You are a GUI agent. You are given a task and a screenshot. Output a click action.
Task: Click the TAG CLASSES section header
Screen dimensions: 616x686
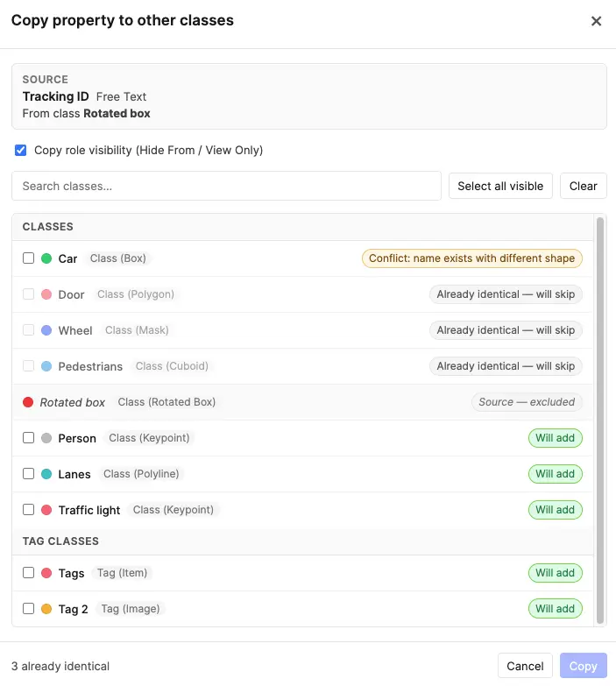point(60,541)
